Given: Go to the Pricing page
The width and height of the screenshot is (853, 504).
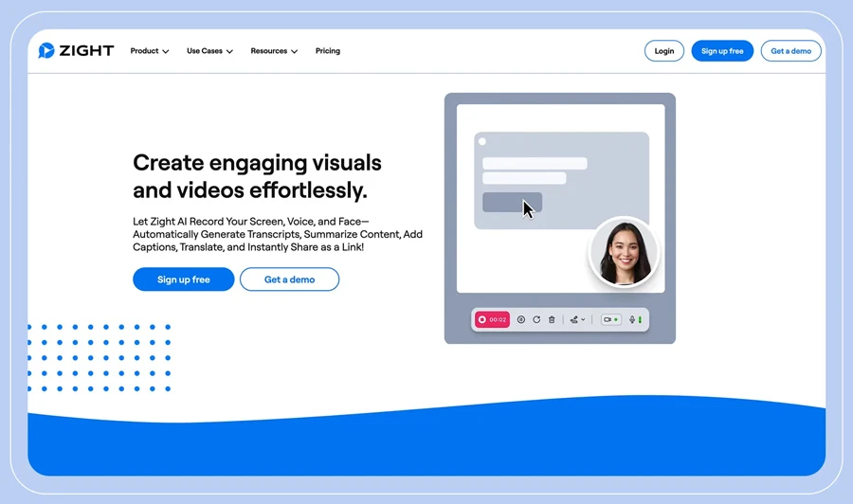Looking at the screenshot, I should pyautogui.click(x=327, y=51).
